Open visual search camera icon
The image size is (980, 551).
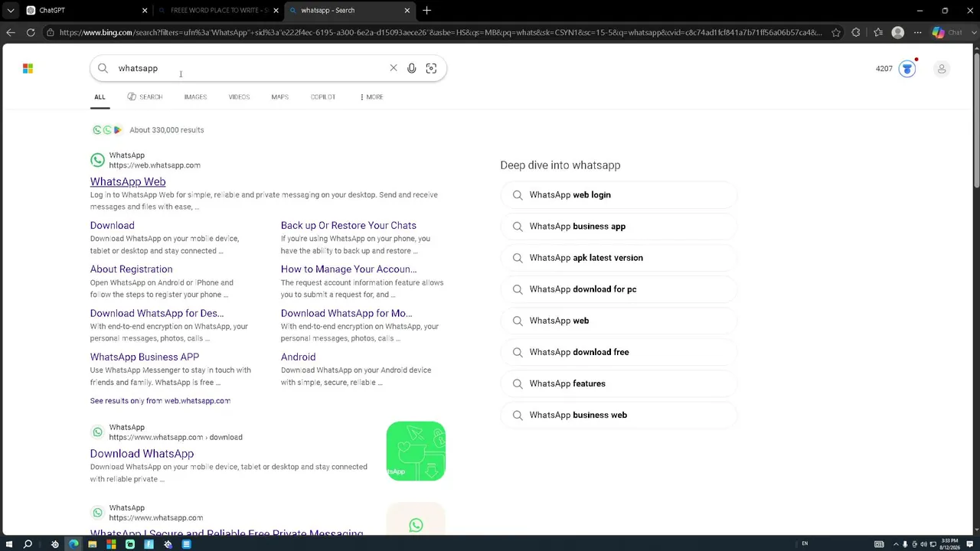(431, 68)
